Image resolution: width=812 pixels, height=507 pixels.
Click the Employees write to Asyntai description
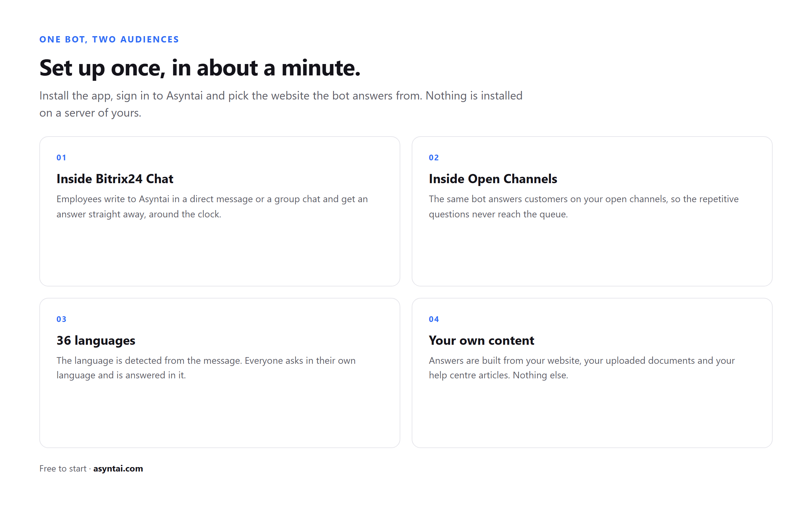pos(212,206)
